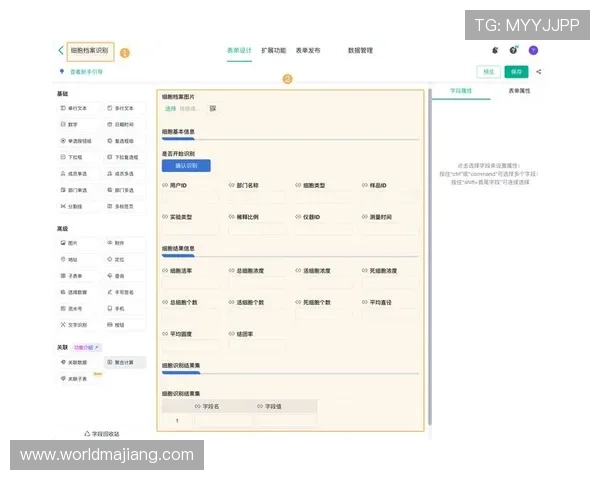Open the notification bell icon
This screenshot has width=600, height=480.
pyautogui.click(x=495, y=50)
